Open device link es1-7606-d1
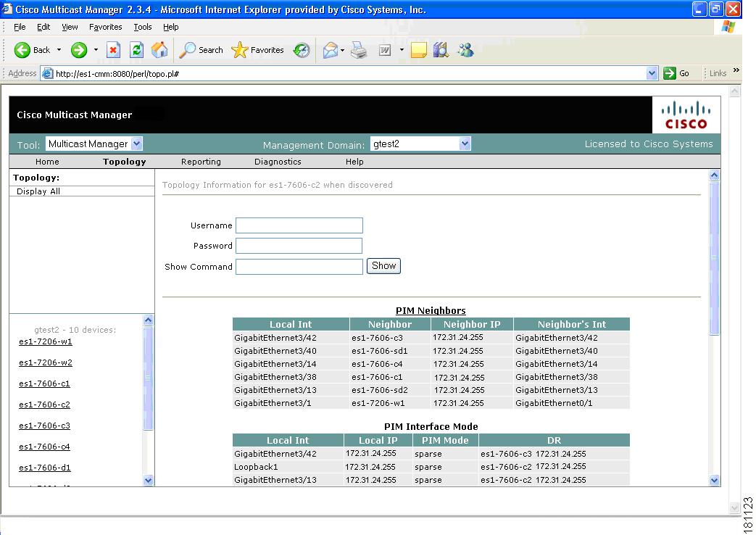 (45, 468)
